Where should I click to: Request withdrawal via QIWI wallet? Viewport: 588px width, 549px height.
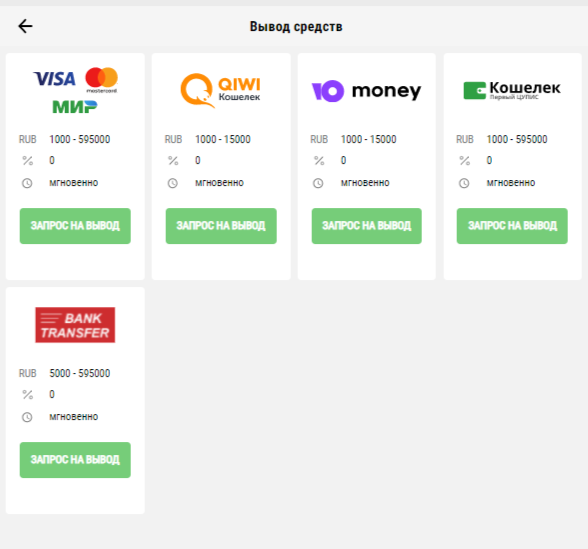(x=221, y=226)
